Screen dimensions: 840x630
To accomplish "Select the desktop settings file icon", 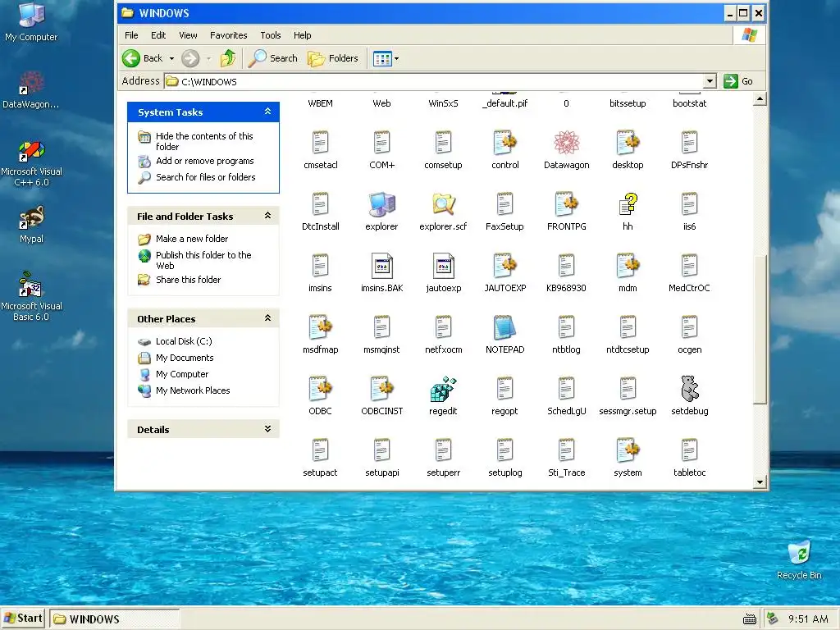I will (628, 143).
